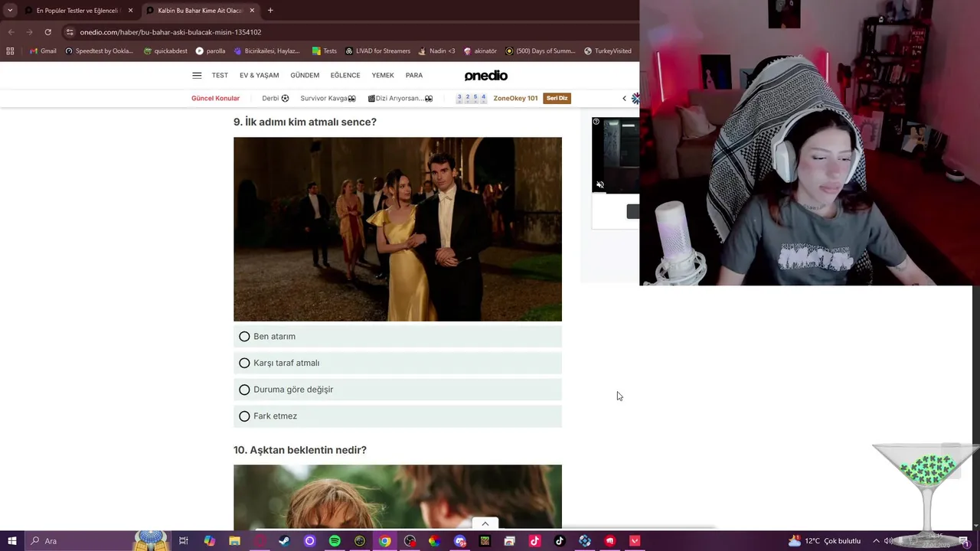Select 'Fark etmez' answer
980x551 pixels.
tap(397, 416)
